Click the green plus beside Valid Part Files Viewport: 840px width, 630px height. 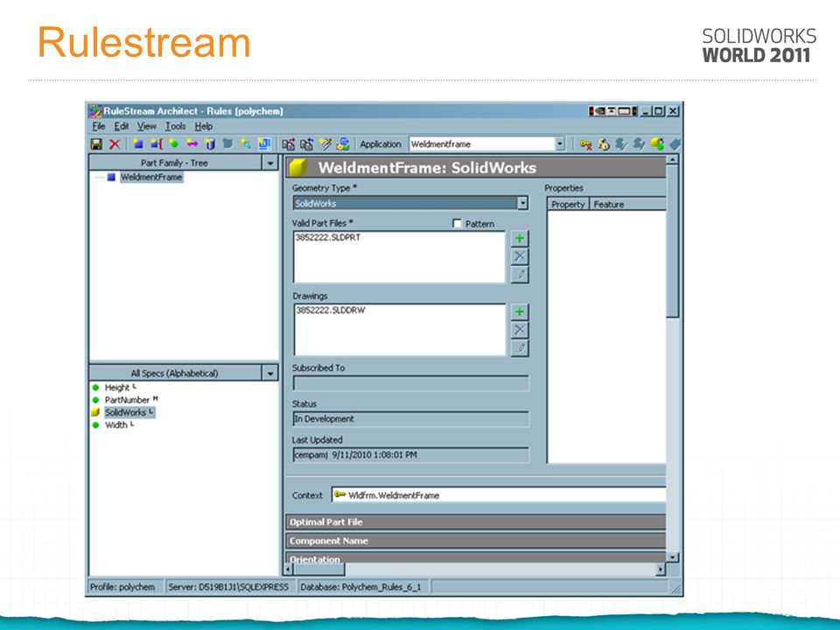pos(520,238)
